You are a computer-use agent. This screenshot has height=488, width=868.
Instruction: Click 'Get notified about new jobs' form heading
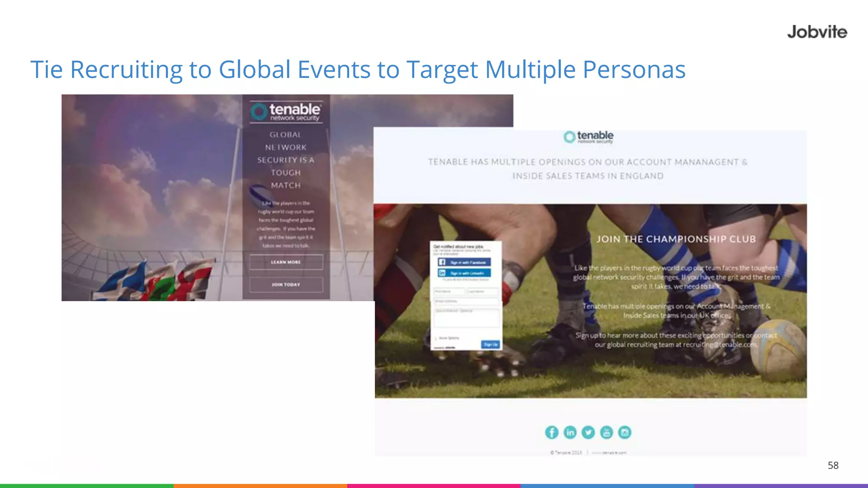(x=459, y=247)
